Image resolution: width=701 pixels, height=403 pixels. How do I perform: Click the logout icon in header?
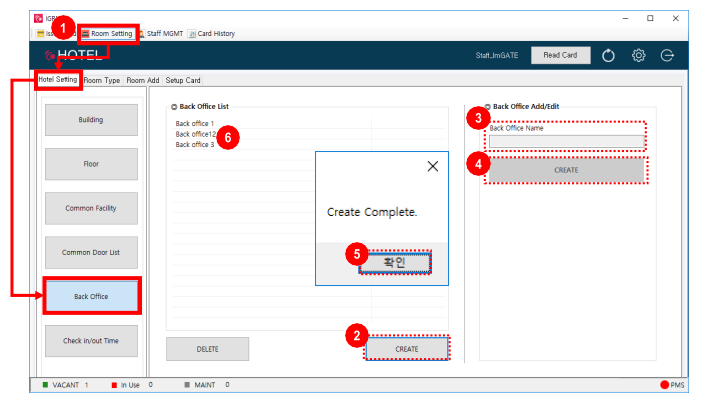click(x=667, y=55)
